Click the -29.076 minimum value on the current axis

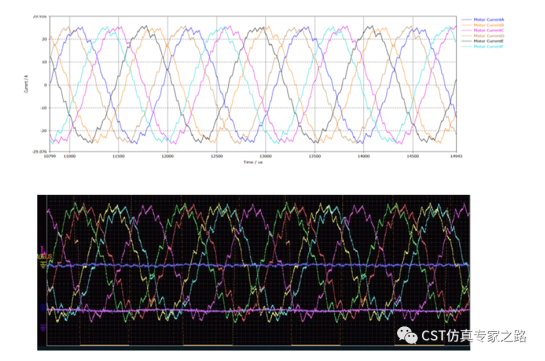(x=40, y=151)
